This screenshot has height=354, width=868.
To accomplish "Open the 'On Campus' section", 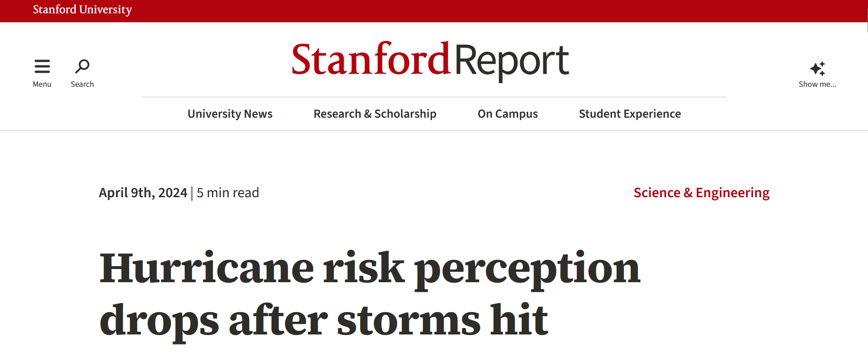I will coord(507,114).
